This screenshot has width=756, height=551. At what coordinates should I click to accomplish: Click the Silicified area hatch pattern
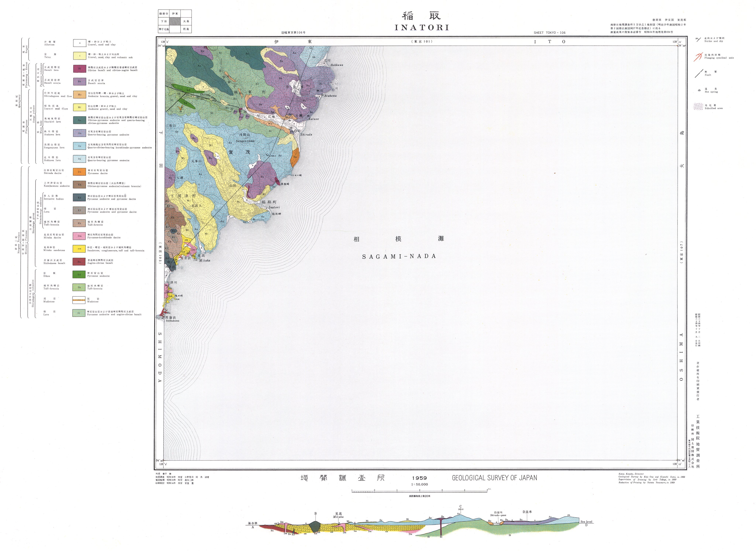point(698,107)
